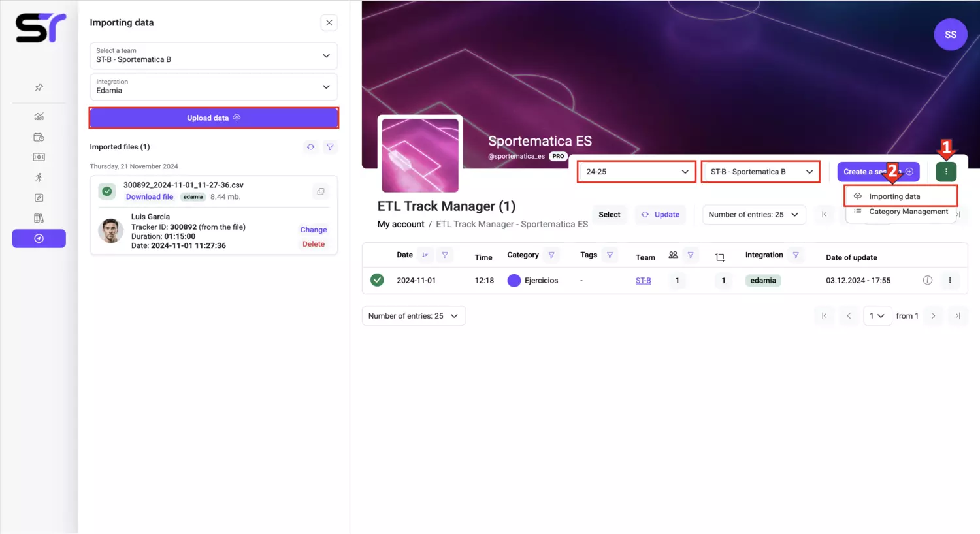Screen dimensions: 980x534
Task: Copy the 300892 csv file entry
Action: pos(321,192)
